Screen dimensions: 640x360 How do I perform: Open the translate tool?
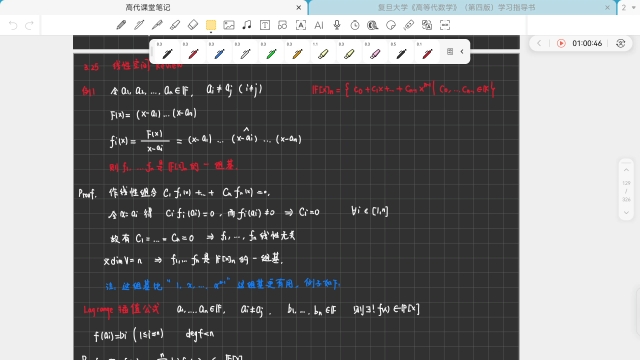pyautogui.click(x=427, y=25)
